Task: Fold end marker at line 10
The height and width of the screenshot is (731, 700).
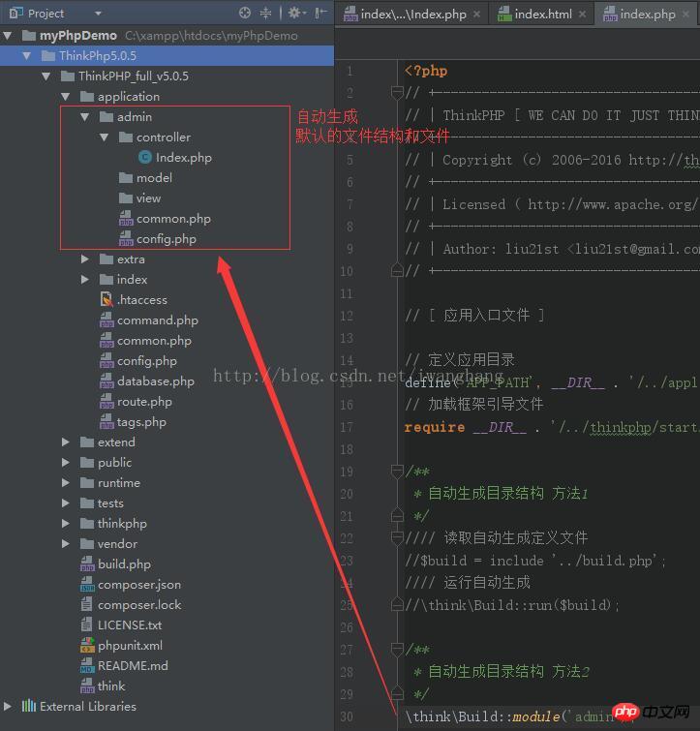Action: click(x=397, y=270)
